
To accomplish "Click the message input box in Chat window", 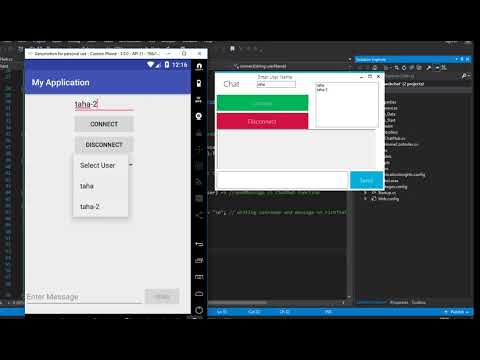I will coord(283,180).
